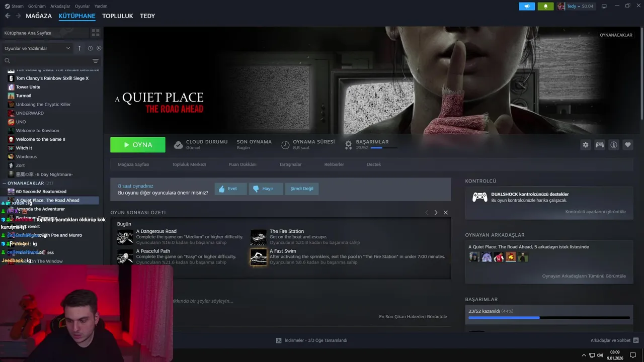
Task: Open the Görünüm menu
Action: click(37, 6)
